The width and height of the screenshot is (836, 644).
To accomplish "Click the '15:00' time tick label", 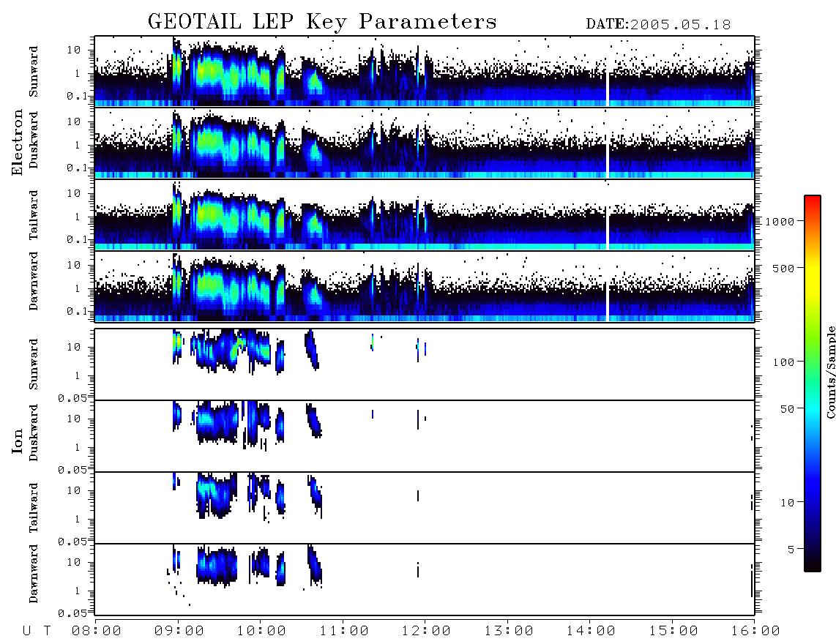I will (673, 631).
